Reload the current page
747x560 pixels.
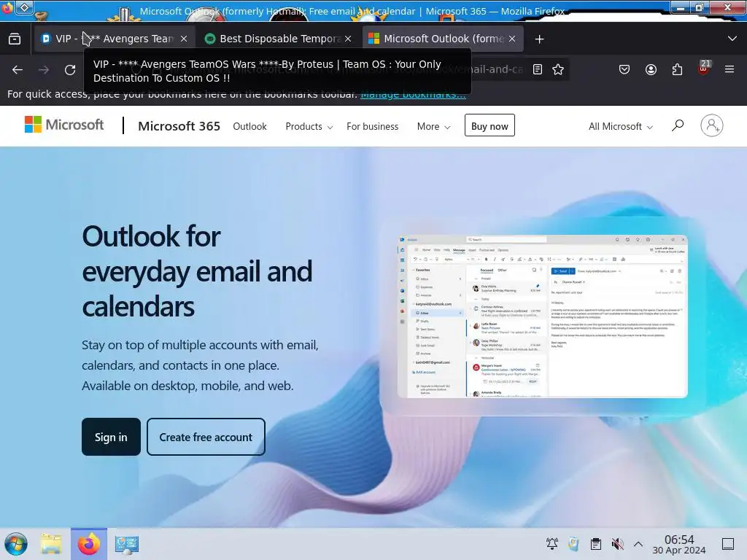click(x=70, y=70)
